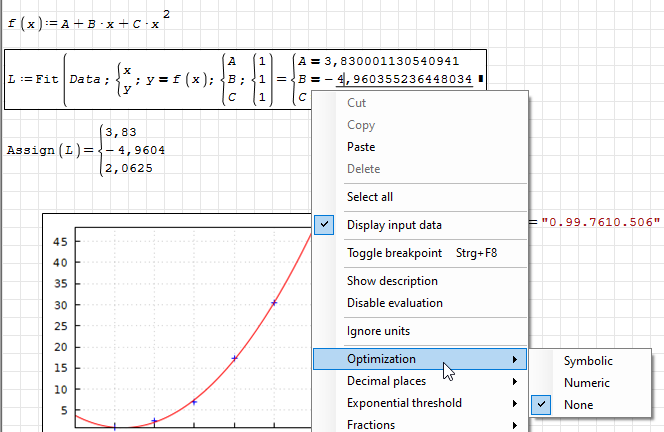Choose Numeric optimization
The width and height of the screenshot is (664, 432).
click(586, 383)
